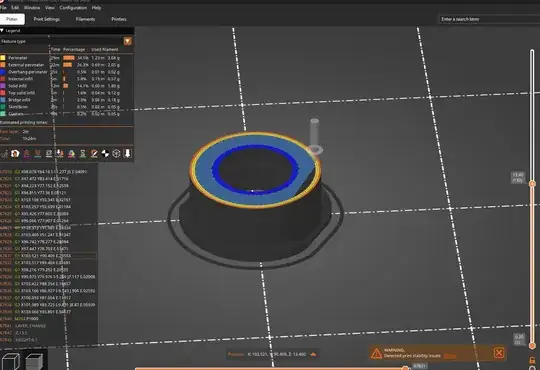This screenshot has height=370, width=540.
Task: Click the warning triangle icon
Action: (376, 353)
